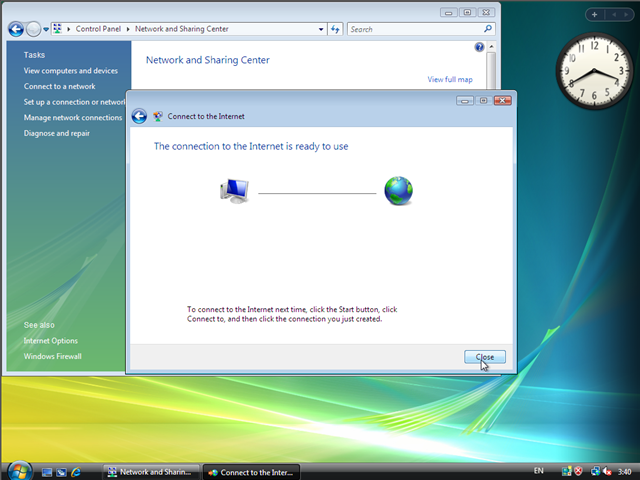Screen dimensions: 640x480
Task: Go back in the Network and Sharing Center window
Action: (16, 29)
